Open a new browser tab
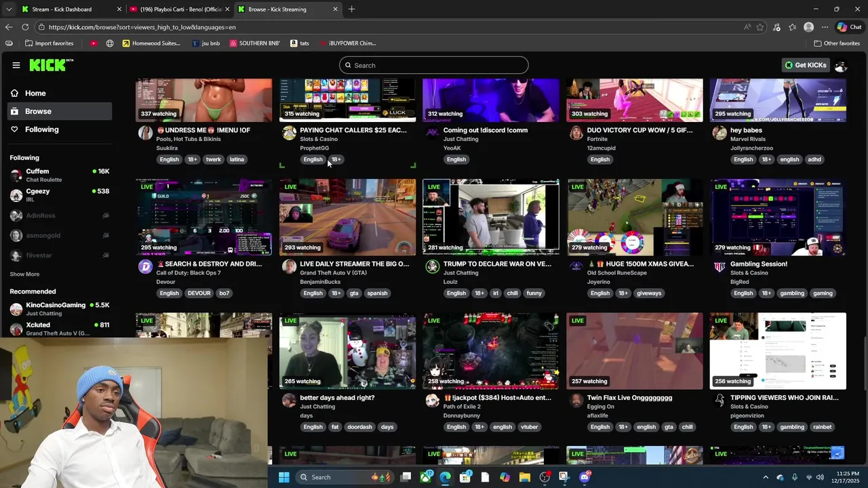The height and width of the screenshot is (488, 868). 351,9
